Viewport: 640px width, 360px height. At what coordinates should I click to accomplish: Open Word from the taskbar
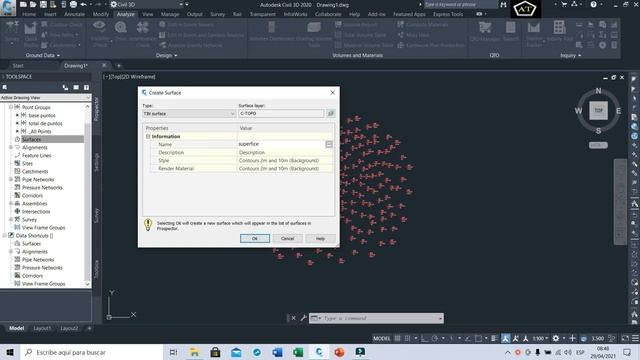pos(277,352)
